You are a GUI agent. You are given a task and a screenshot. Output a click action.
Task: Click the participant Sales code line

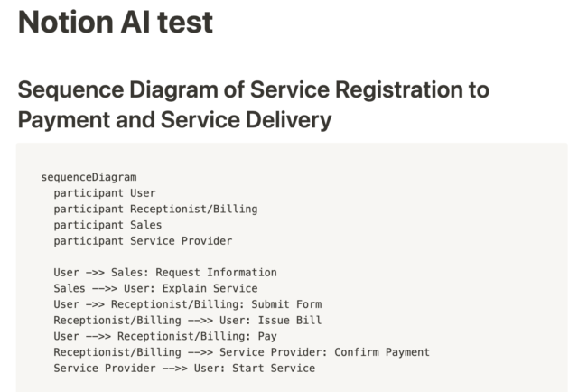107,225
